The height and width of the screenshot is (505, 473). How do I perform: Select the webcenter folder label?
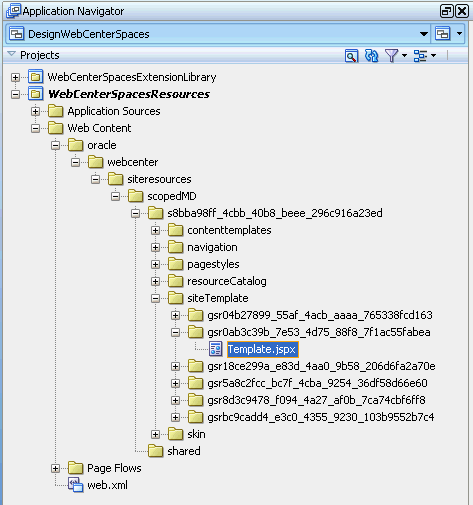pos(133,162)
